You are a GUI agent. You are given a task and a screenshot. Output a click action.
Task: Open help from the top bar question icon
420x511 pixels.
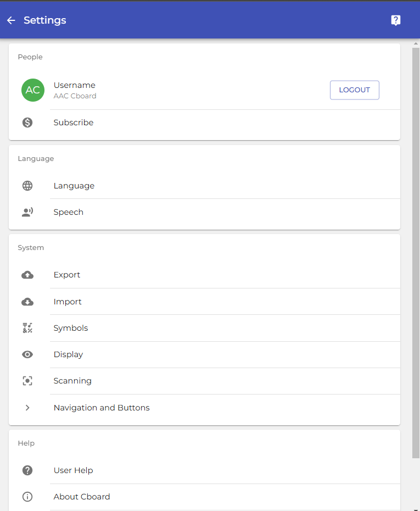[x=396, y=20]
